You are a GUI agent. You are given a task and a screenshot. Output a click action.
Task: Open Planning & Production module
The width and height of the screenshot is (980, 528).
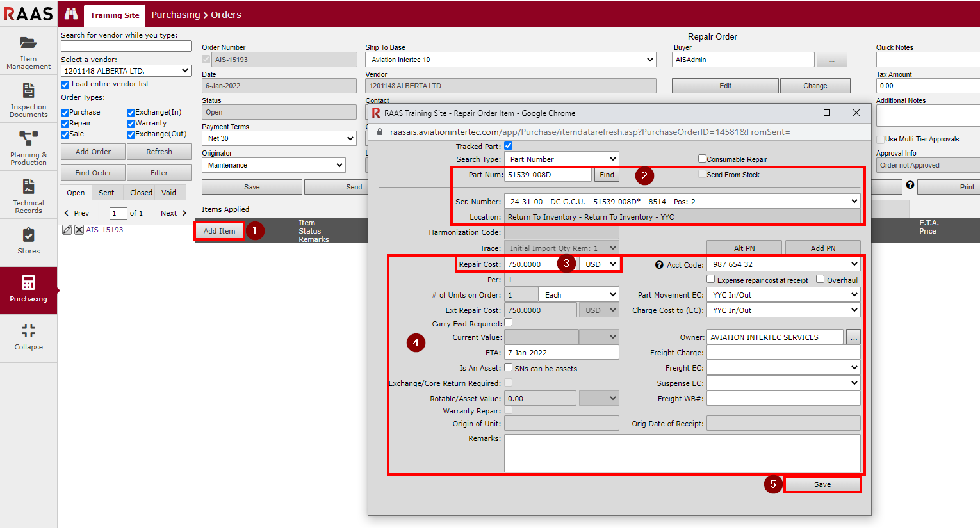coord(28,148)
